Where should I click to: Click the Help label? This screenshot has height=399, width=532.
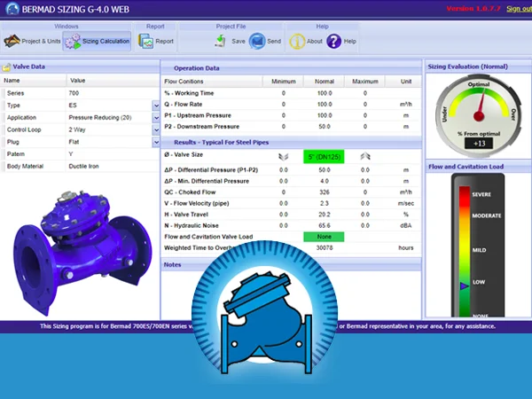coord(350,42)
